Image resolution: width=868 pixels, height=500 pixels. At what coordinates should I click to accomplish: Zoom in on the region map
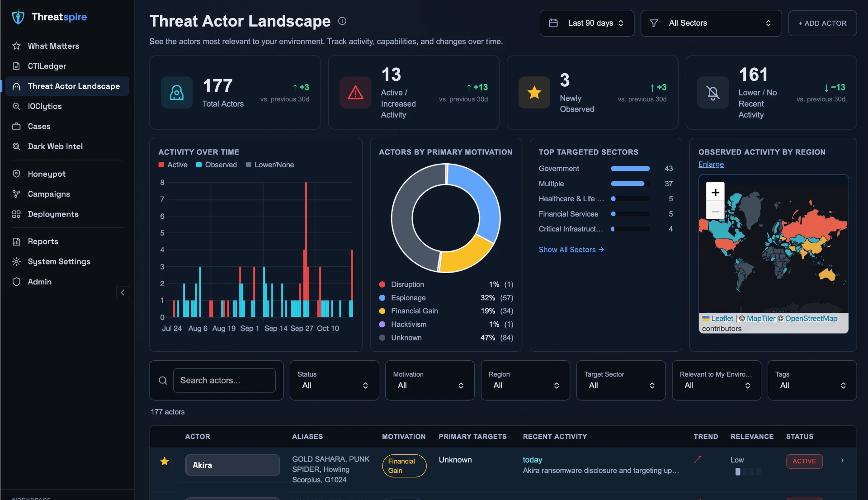715,193
